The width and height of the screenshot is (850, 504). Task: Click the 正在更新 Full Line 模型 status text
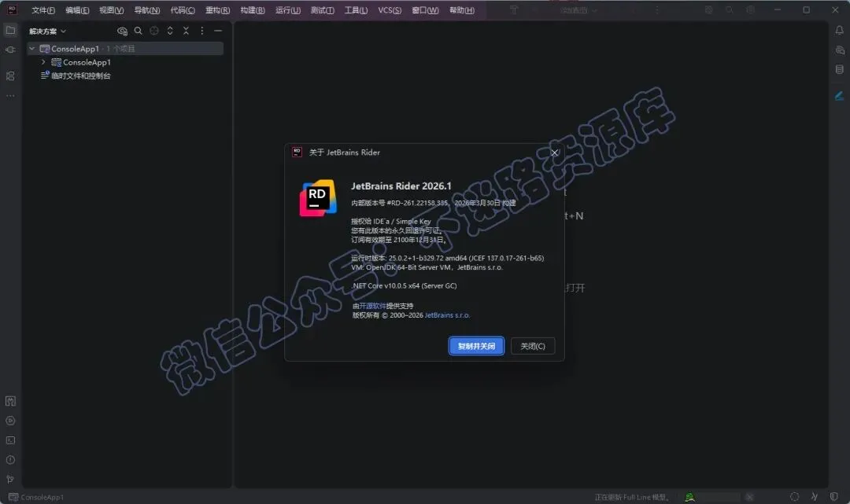(632, 497)
